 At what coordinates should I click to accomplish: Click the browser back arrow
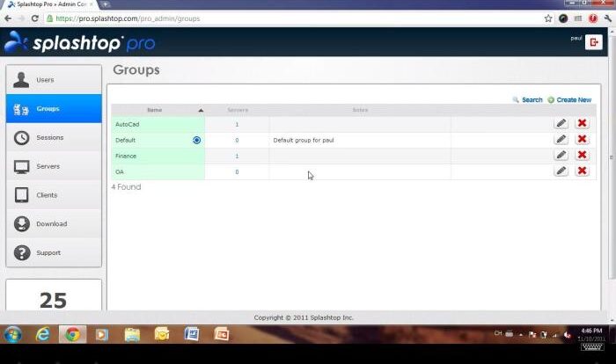pos(8,18)
